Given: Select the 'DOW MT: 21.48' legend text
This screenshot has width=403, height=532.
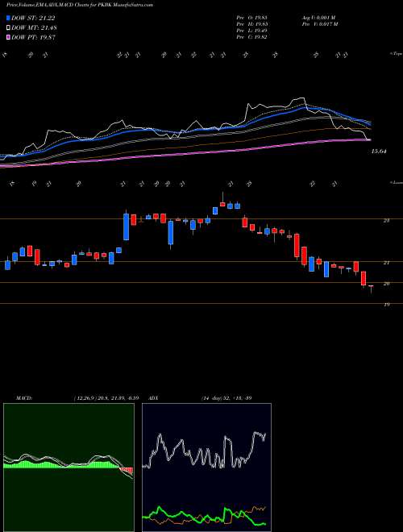Looking at the screenshot, I should 34,28.
